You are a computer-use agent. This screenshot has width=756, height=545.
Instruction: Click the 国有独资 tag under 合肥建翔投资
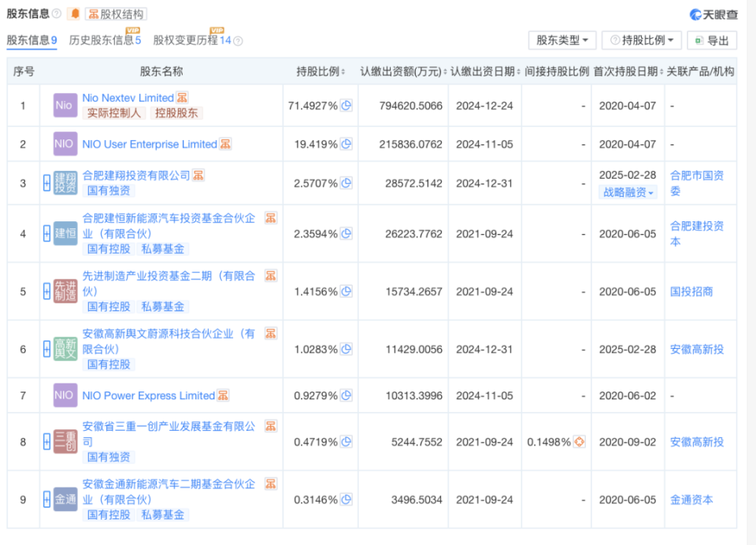pyautogui.click(x=109, y=191)
